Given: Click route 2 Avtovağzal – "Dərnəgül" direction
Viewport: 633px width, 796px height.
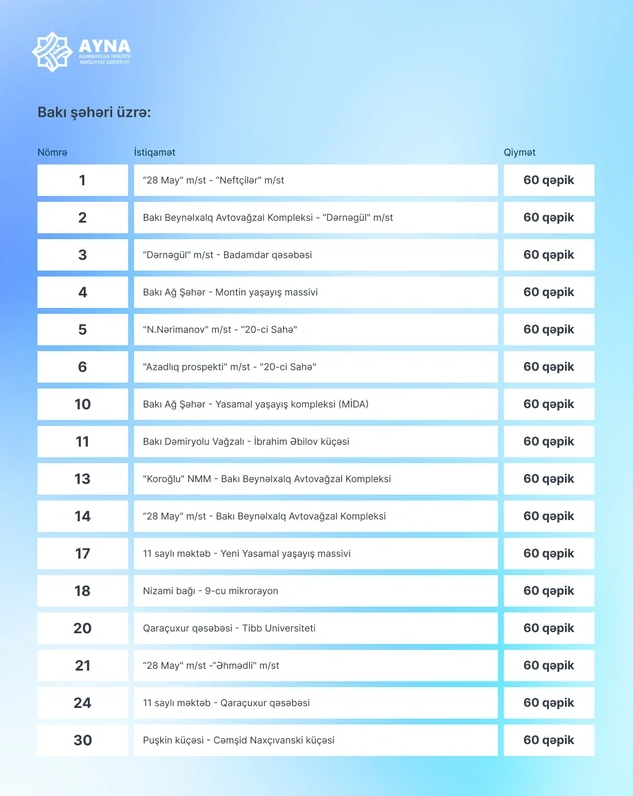Looking at the screenshot, I should pos(268,218).
